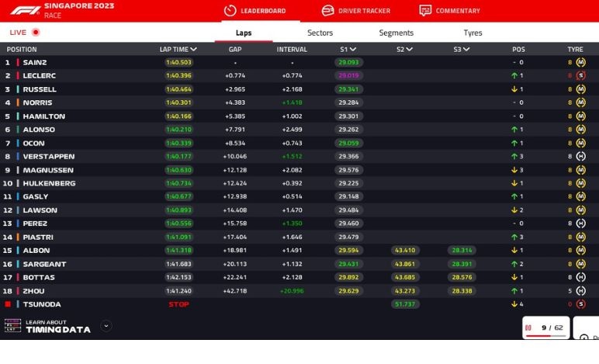Click Sainz's medium tyre icon

pyautogui.click(x=580, y=62)
